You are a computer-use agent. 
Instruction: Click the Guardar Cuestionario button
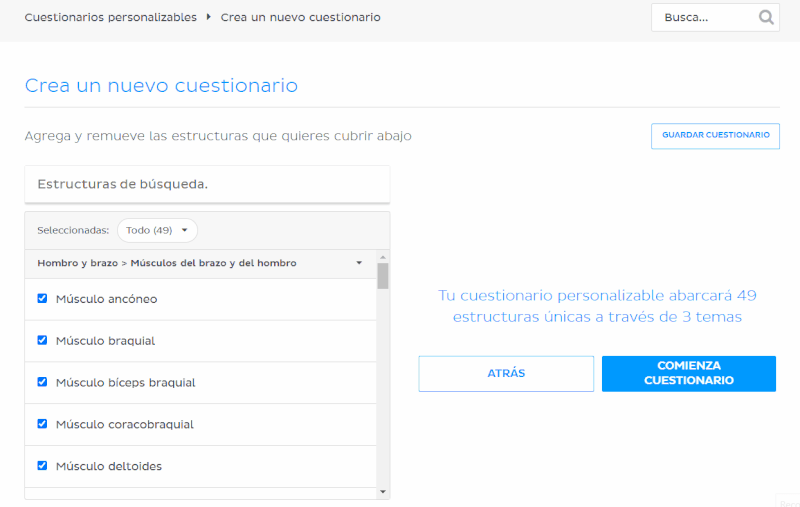point(715,136)
